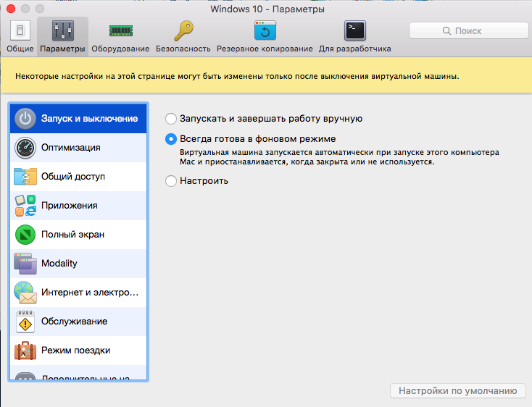Select Запуск и выключение sidebar entry
The width and height of the screenshot is (532, 407).
[78, 119]
